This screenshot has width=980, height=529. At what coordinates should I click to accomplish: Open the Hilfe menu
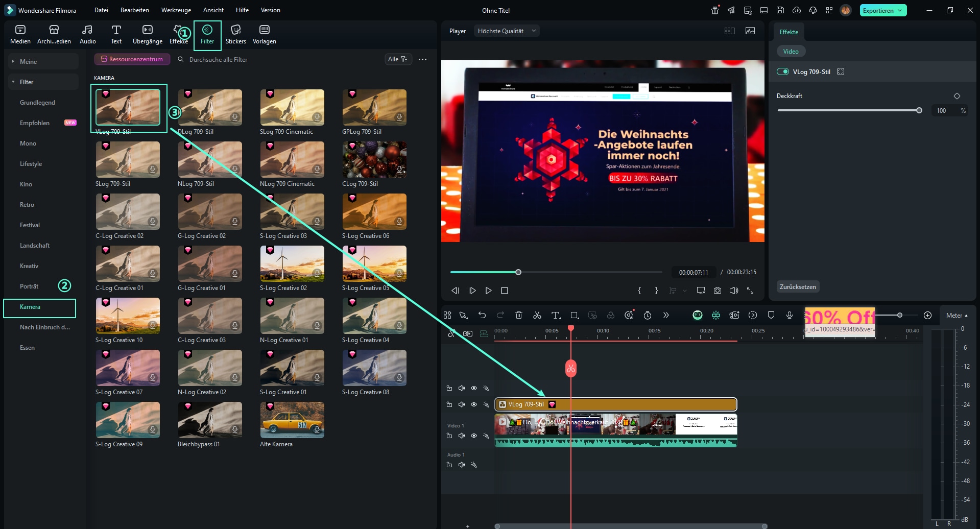click(243, 10)
